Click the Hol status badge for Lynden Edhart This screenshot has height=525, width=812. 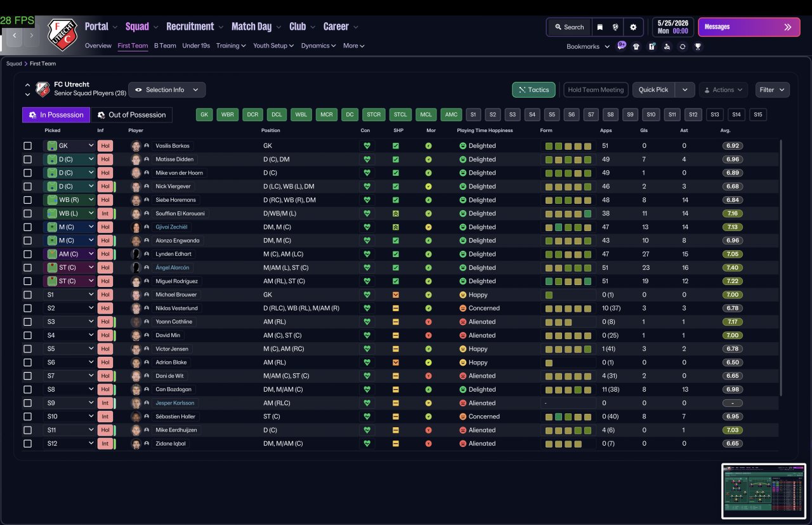(x=105, y=254)
